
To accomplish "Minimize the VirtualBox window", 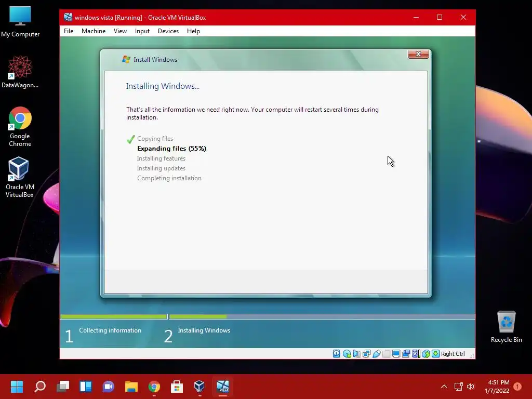I will click(x=416, y=17).
